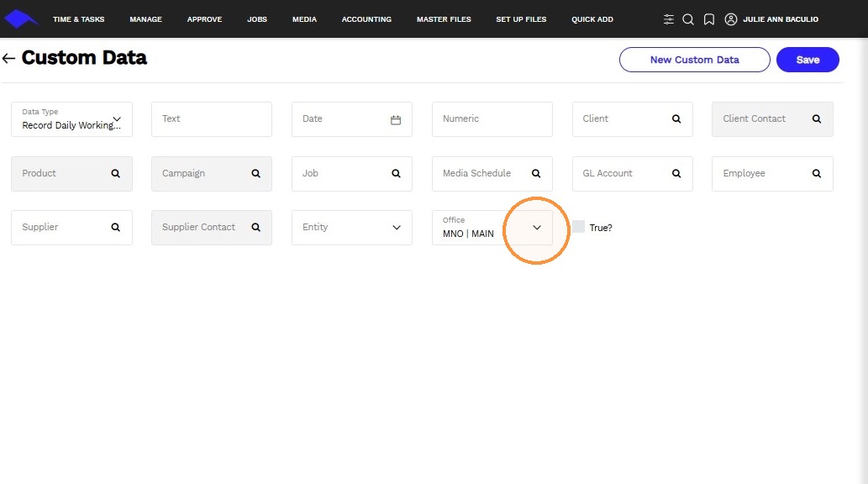Open the bookmarks icon
This screenshot has height=484, width=868.
[x=709, y=19]
